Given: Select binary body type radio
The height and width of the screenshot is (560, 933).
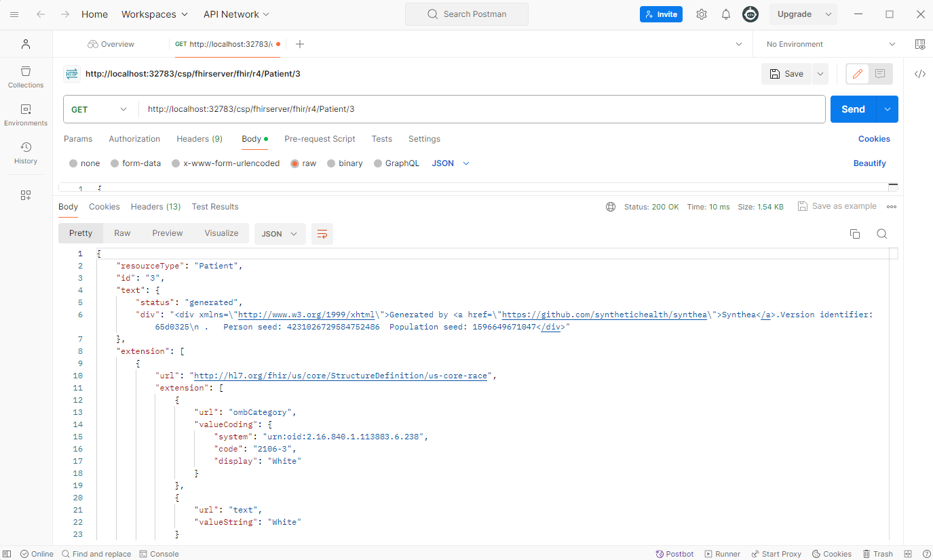Looking at the screenshot, I should pos(331,163).
